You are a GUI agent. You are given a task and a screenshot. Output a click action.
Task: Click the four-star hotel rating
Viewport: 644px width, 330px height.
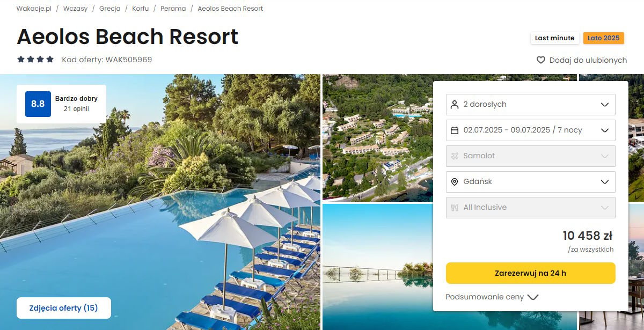click(x=35, y=60)
